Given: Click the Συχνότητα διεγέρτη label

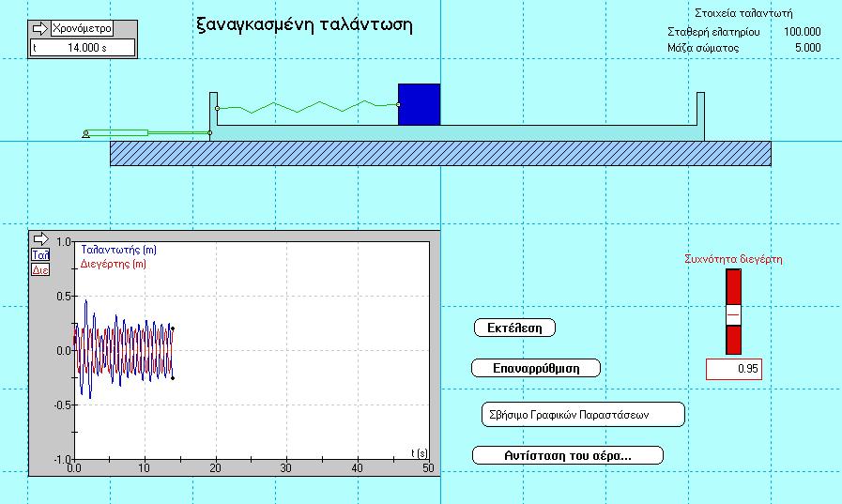Looking at the screenshot, I should 733,259.
